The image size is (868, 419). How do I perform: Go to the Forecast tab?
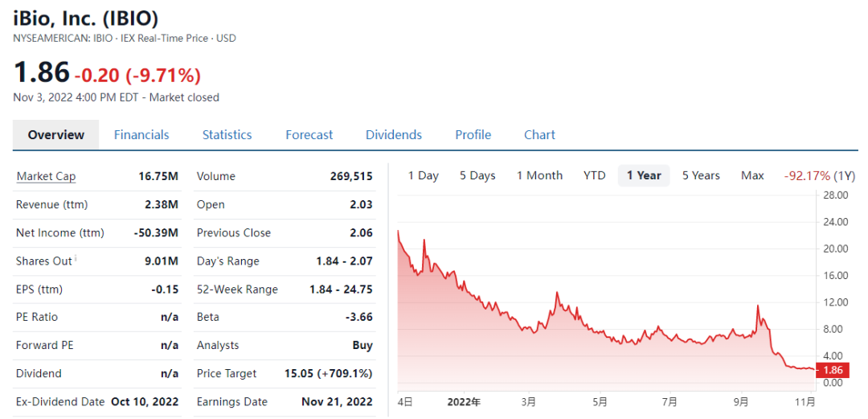(x=309, y=134)
